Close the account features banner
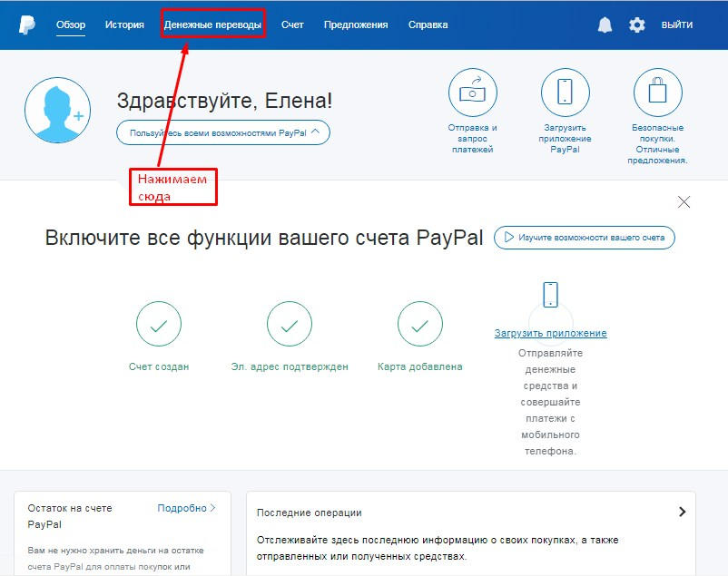This screenshot has width=728, height=576. tap(684, 202)
